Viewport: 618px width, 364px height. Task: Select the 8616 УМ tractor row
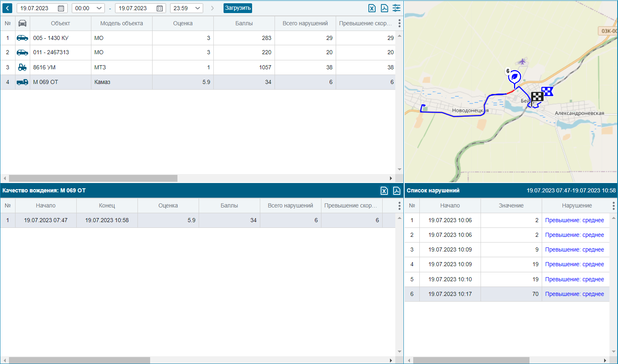[x=198, y=67]
